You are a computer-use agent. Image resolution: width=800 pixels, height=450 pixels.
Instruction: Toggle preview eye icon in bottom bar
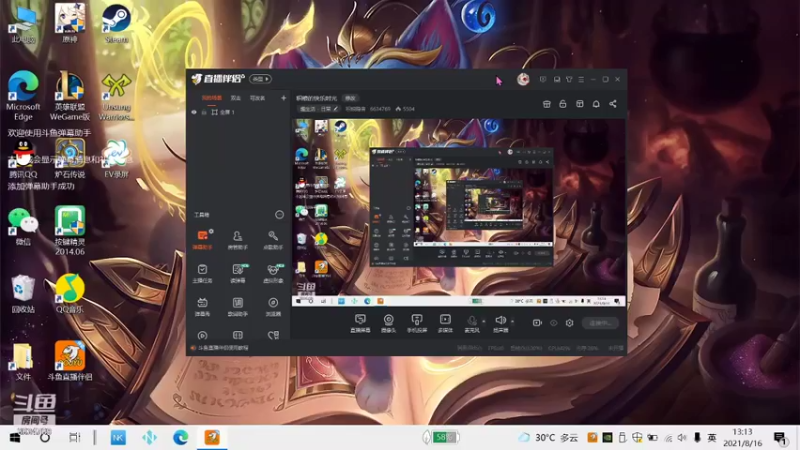click(554, 323)
